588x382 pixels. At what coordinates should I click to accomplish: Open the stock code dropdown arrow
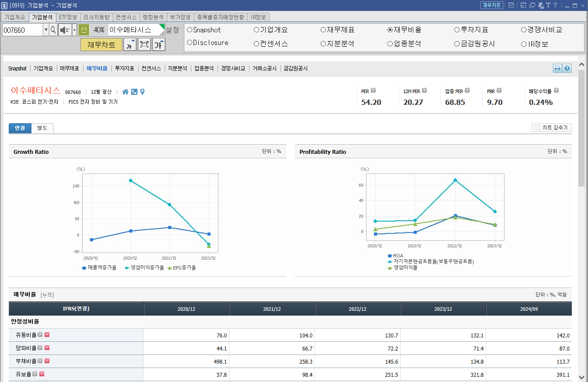tap(46, 30)
